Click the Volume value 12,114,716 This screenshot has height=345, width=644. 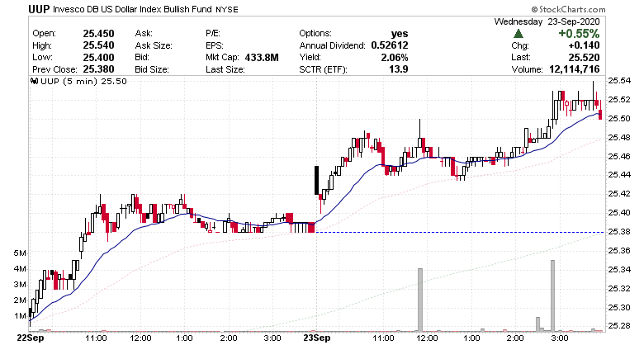(x=574, y=69)
